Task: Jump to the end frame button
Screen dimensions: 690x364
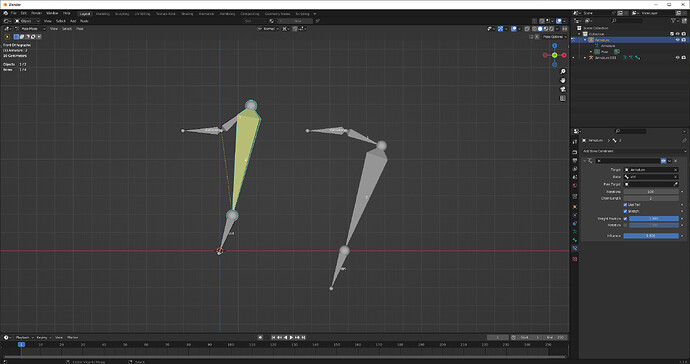Action: tap(303, 338)
